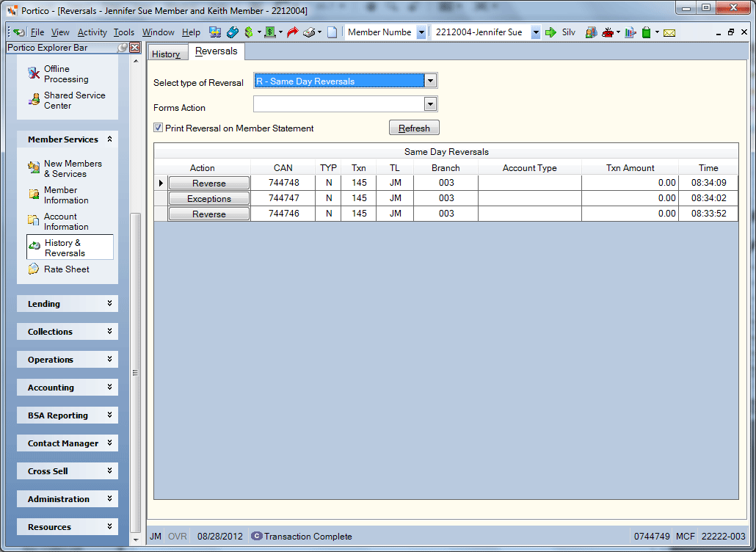
Task: Switch to the History tab
Action: click(167, 54)
